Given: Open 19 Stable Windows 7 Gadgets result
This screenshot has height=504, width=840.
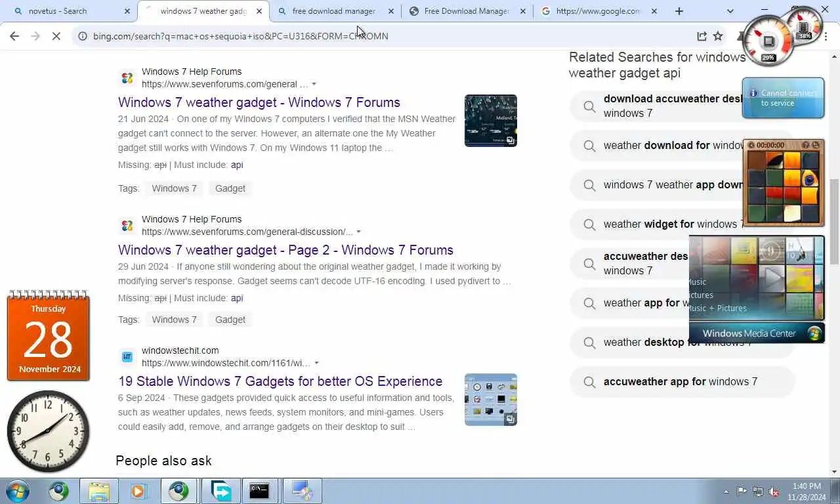Looking at the screenshot, I should point(280,381).
